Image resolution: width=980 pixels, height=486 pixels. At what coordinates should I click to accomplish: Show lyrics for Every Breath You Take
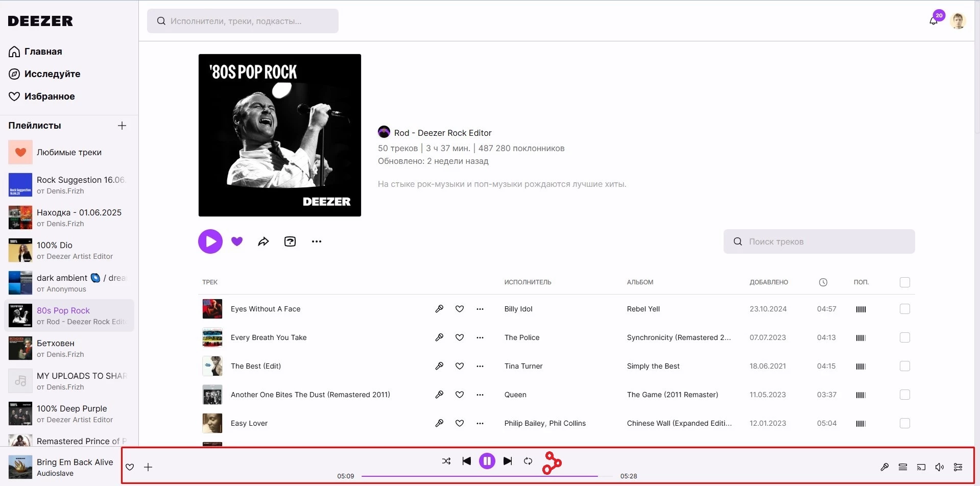coord(439,337)
